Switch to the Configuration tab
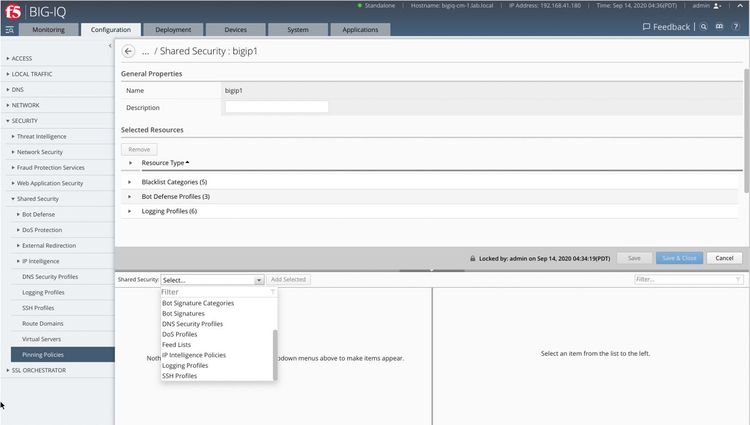 [110, 30]
